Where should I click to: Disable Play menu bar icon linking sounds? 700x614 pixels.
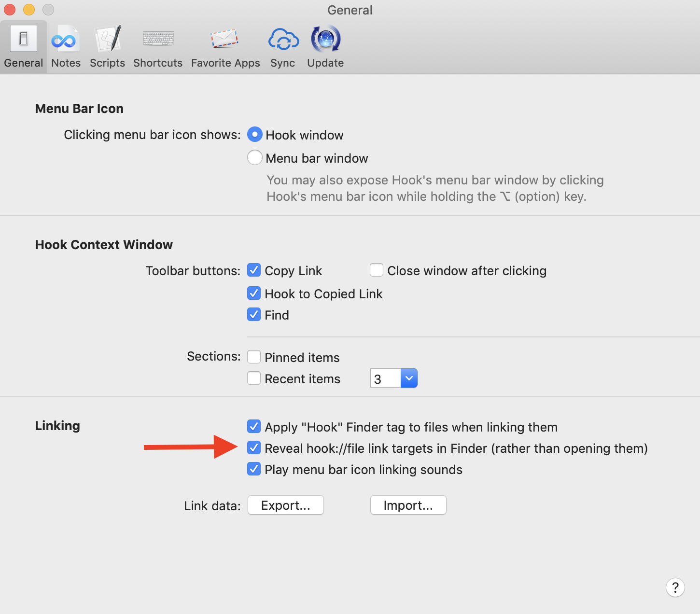pos(254,469)
